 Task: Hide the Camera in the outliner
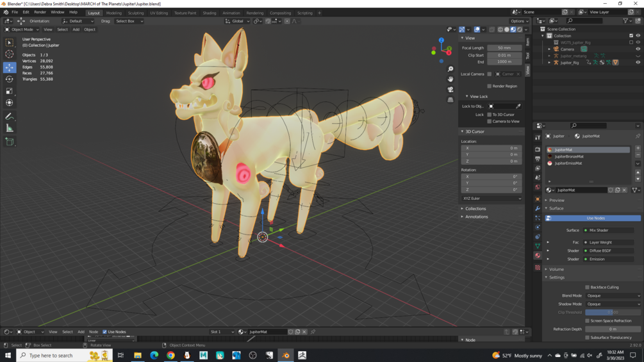[638, 49]
